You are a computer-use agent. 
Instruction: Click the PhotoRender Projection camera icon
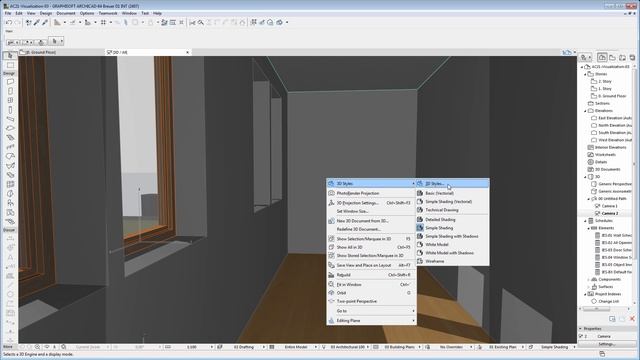pos(331,193)
